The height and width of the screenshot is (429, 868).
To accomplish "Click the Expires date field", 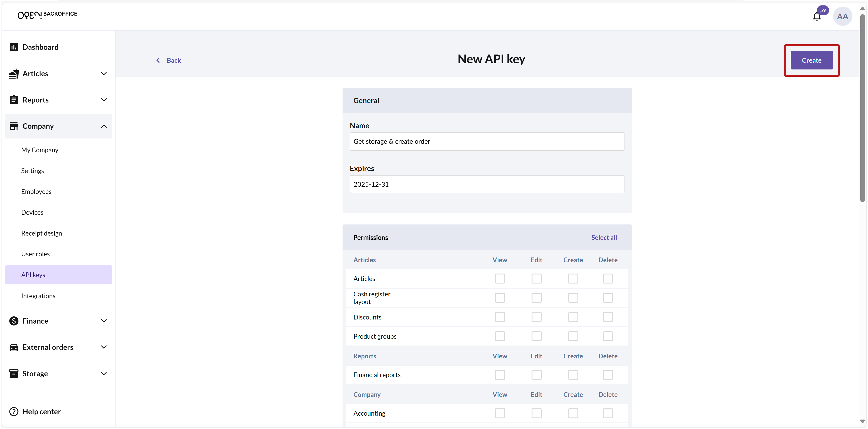I will pyautogui.click(x=487, y=184).
